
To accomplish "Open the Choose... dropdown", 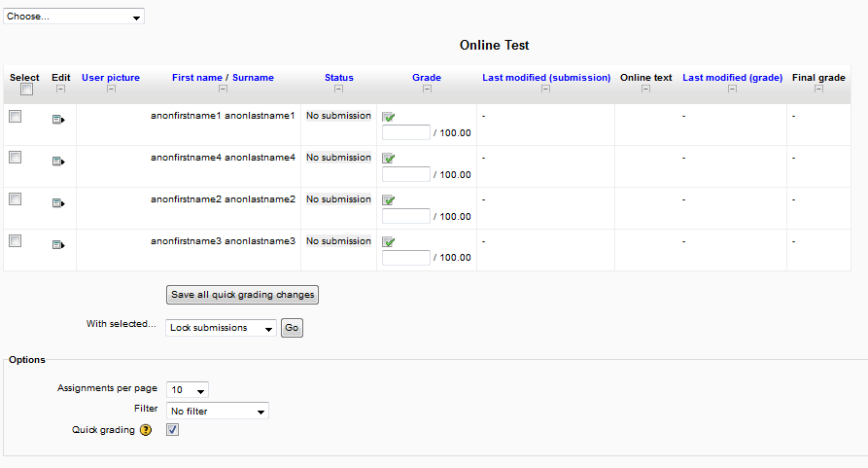I will 74,17.
